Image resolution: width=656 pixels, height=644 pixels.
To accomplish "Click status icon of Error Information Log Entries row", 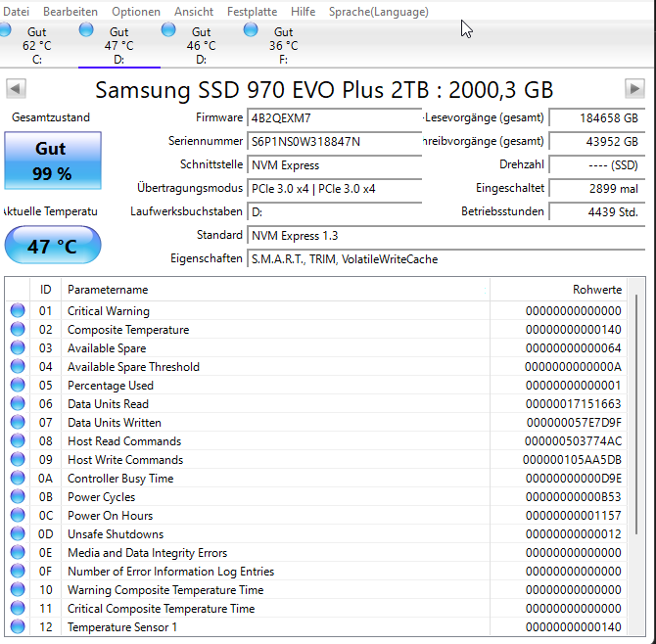I will (18, 572).
